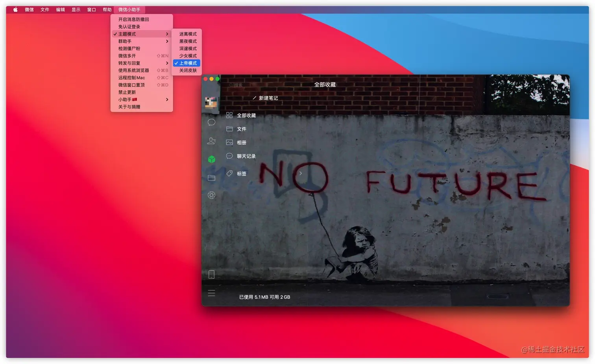Expand the 标签 chevron arrow
Viewport: 595px width, 364px height.
point(301,173)
